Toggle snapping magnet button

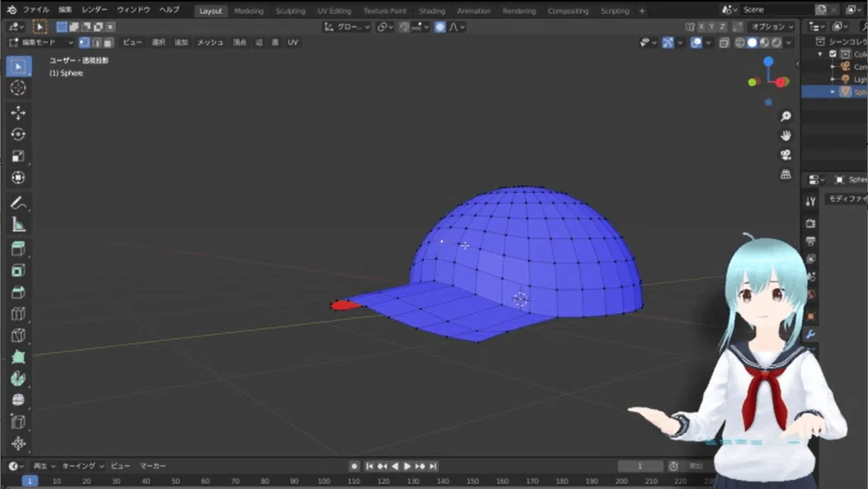tap(404, 26)
